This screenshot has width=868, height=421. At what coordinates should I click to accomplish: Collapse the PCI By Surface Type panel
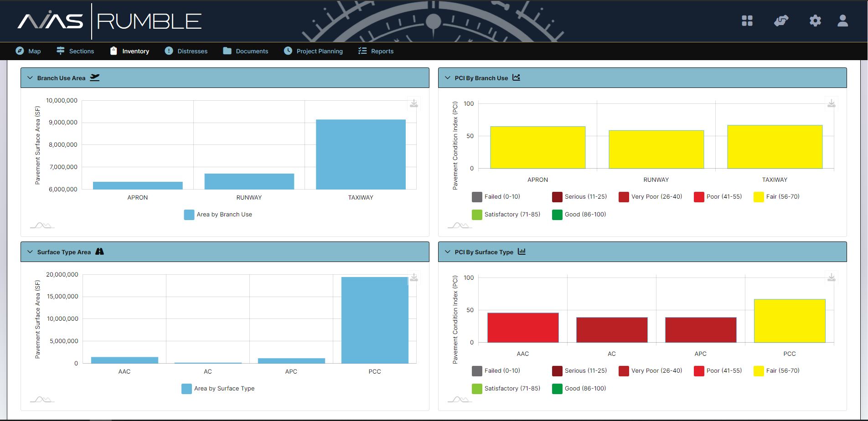(x=448, y=252)
